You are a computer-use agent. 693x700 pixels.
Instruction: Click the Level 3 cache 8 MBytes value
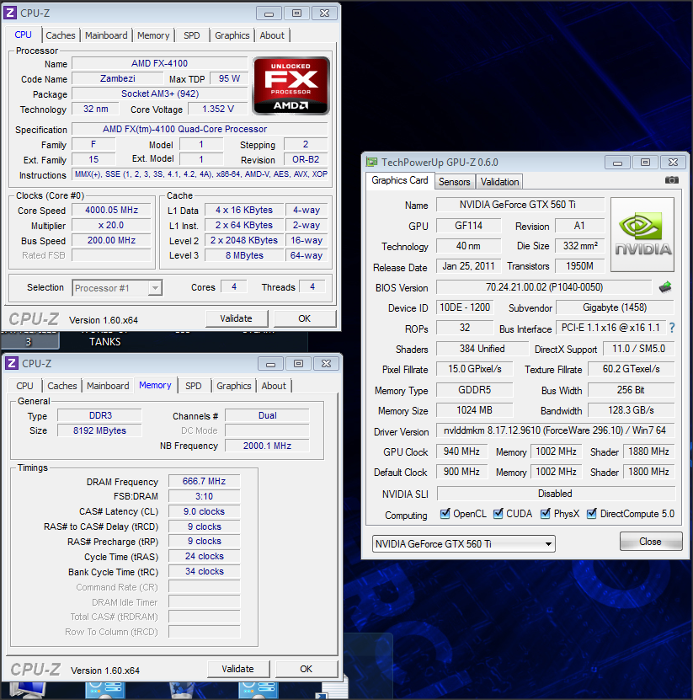[x=244, y=255]
